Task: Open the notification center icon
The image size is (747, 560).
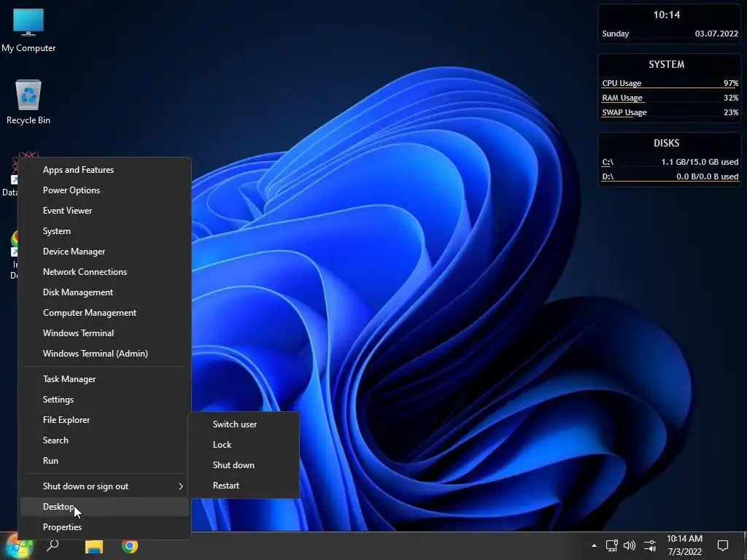Action: click(x=723, y=545)
